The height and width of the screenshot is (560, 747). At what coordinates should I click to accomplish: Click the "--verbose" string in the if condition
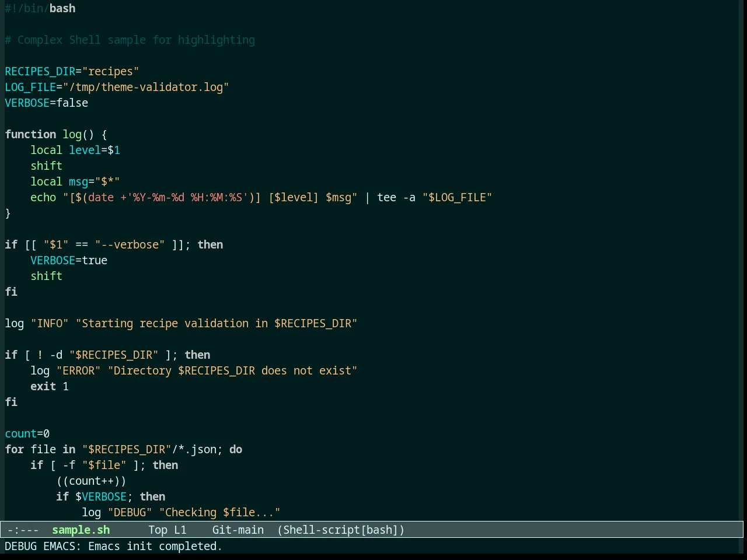tap(130, 244)
